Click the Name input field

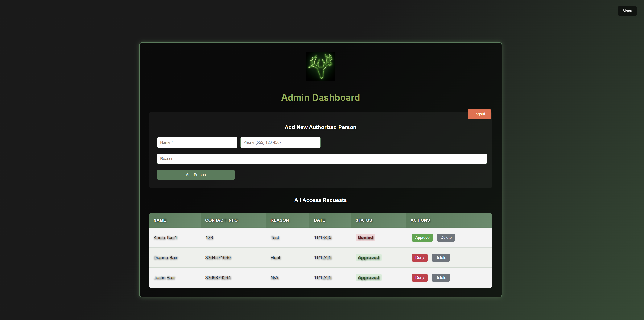pyautogui.click(x=197, y=142)
